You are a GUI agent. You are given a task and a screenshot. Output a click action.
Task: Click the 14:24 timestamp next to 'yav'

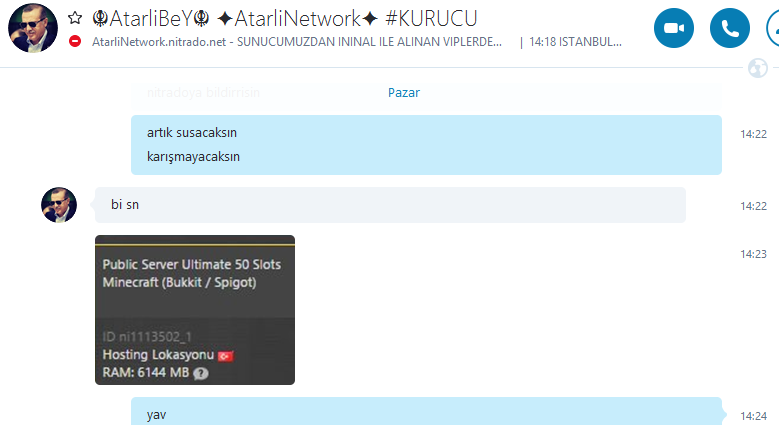point(753,416)
